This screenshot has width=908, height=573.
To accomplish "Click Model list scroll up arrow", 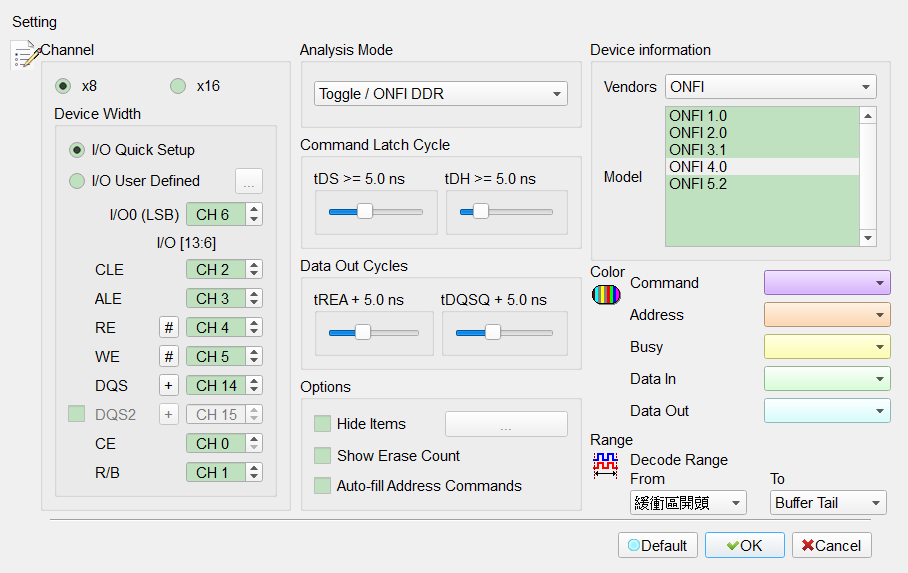I will pyautogui.click(x=867, y=116).
